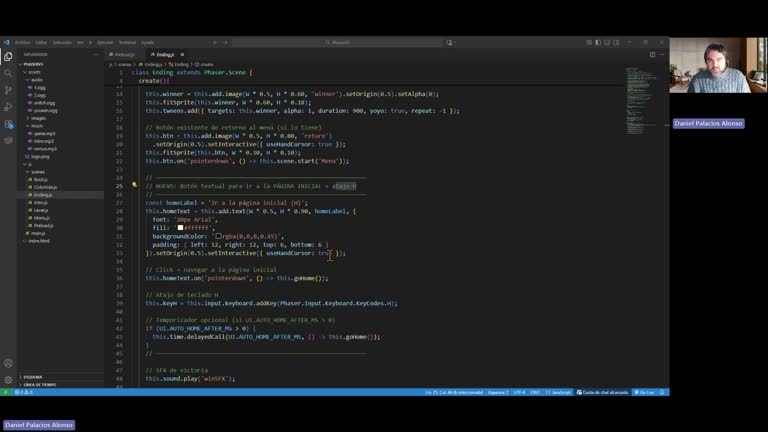
Task: Toggle the primary side bar layout icon
Action: (598, 43)
